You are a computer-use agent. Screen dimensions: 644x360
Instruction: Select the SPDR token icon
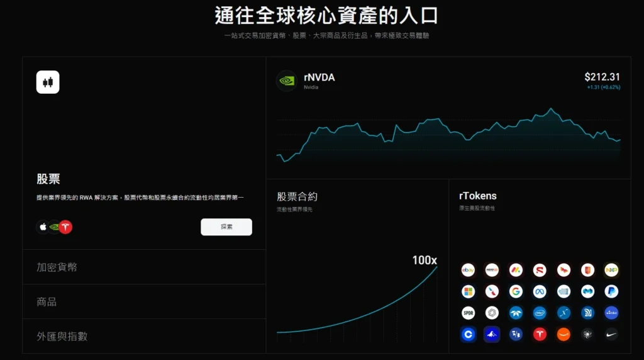pos(468,313)
